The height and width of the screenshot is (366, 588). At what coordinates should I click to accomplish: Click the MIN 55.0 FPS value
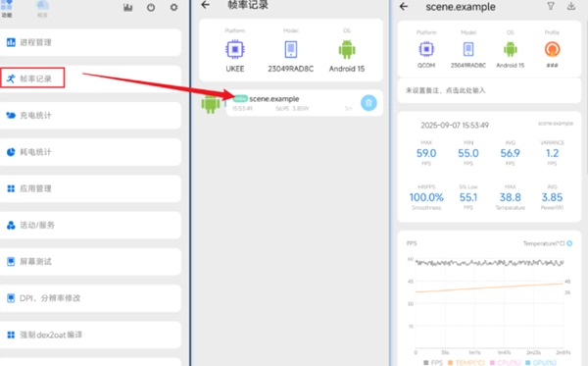point(468,153)
